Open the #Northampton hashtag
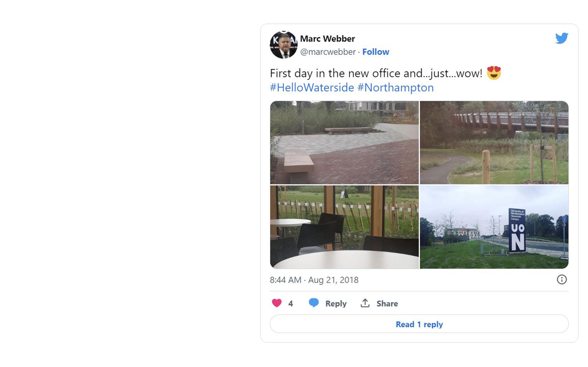The width and height of the screenshot is (588, 367). [x=395, y=88]
